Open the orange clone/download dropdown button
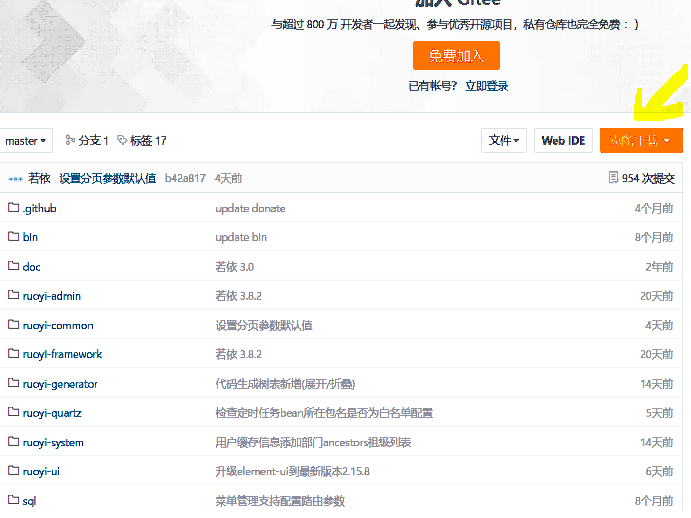The width and height of the screenshot is (691, 518). 641,141
